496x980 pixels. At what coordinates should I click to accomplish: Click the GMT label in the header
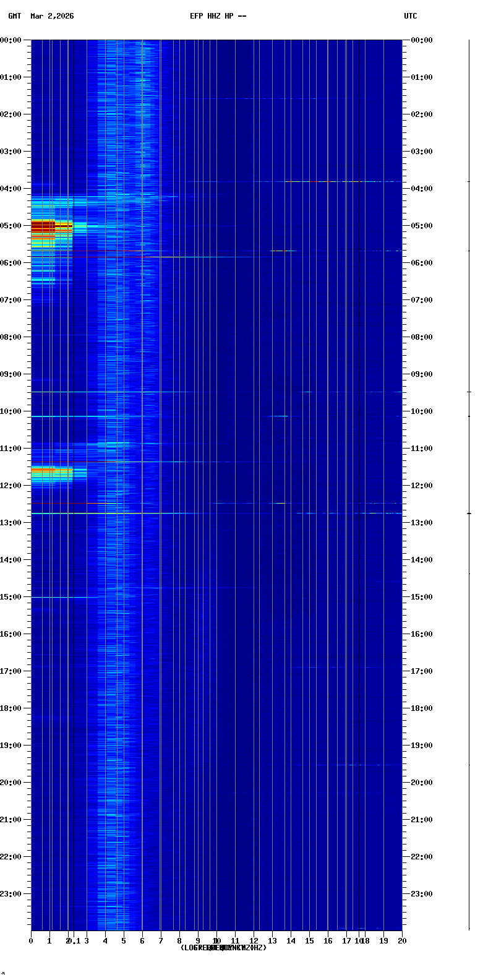(x=14, y=16)
